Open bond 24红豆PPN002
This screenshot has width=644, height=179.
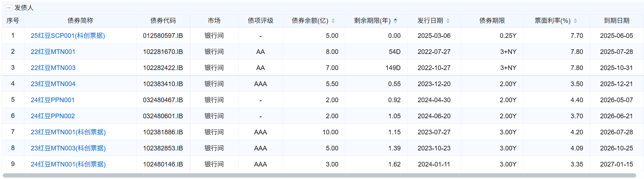coord(53,116)
